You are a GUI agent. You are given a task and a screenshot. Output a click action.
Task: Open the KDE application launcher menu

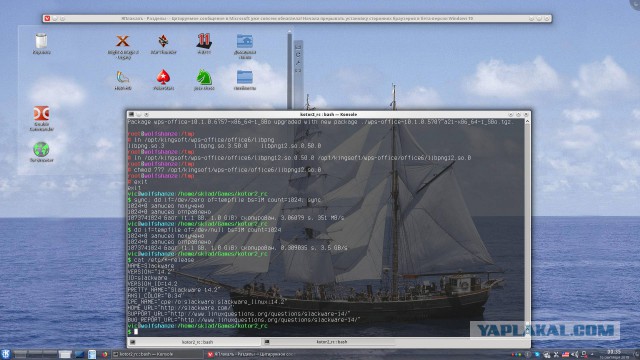[5, 354]
